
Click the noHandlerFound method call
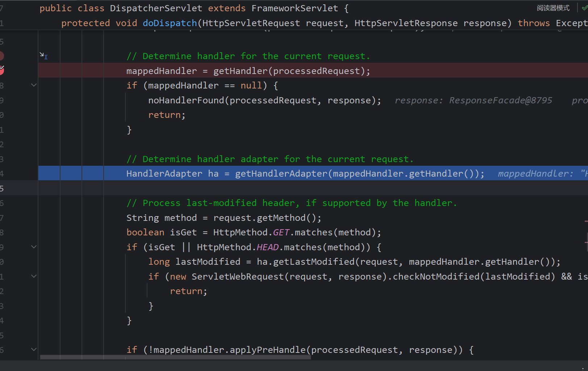[186, 100]
